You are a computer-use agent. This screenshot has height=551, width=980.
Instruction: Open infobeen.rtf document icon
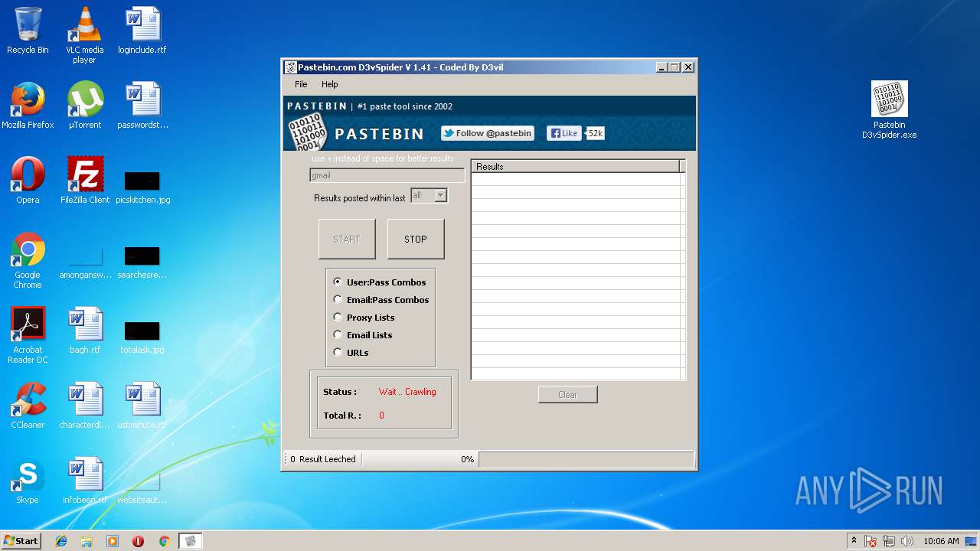(84, 481)
